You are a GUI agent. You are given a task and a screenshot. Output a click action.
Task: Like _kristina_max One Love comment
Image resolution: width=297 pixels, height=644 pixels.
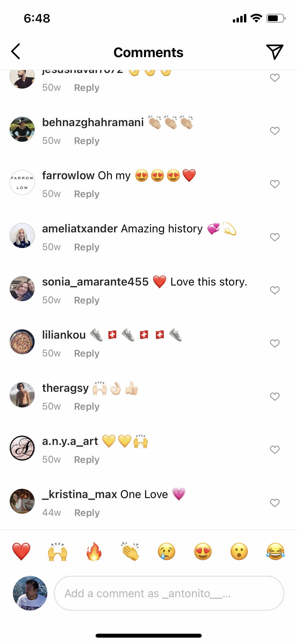coord(275,503)
